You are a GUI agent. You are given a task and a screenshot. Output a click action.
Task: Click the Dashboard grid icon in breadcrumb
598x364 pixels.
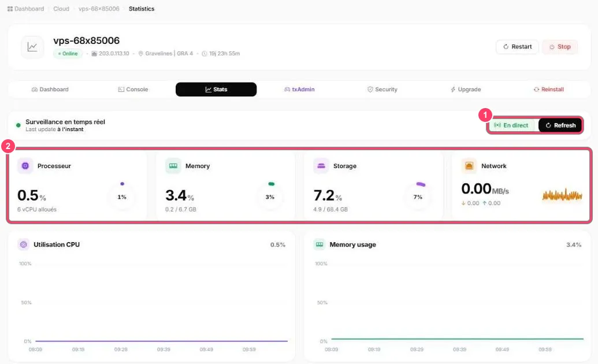pyautogui.click(x=10, y=9)
